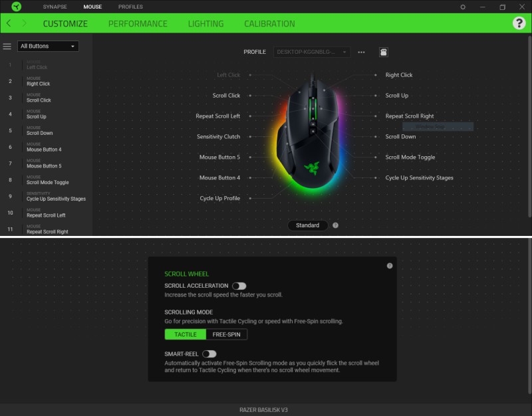Open the settings gear icon
This screenshot has width=532, height=416.
pos(463,7)
